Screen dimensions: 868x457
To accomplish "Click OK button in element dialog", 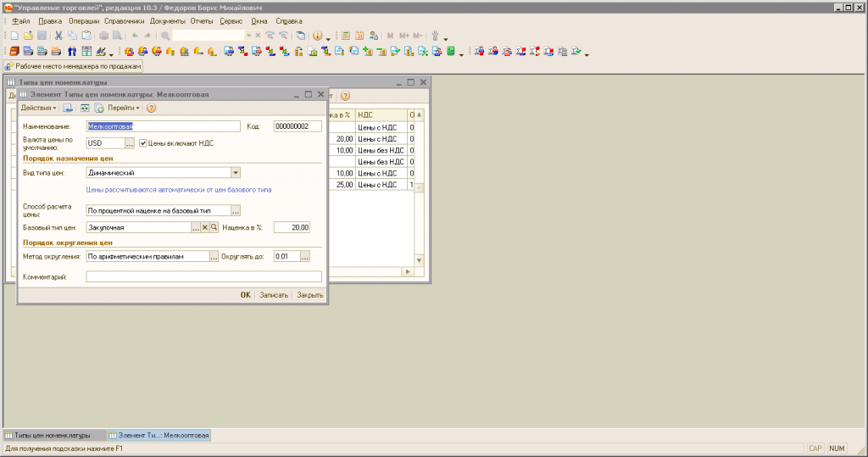I will click(x=245, y=295).
